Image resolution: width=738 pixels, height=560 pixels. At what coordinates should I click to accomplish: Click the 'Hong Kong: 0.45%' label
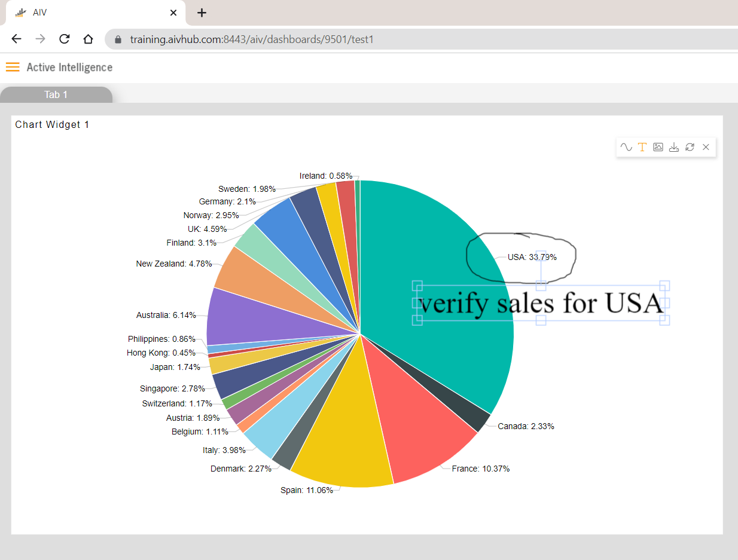161,353
